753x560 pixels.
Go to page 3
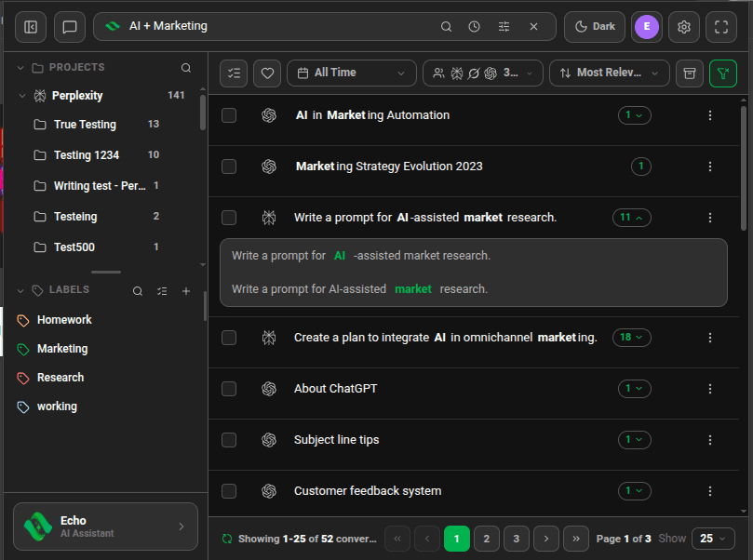pos(517,539)
